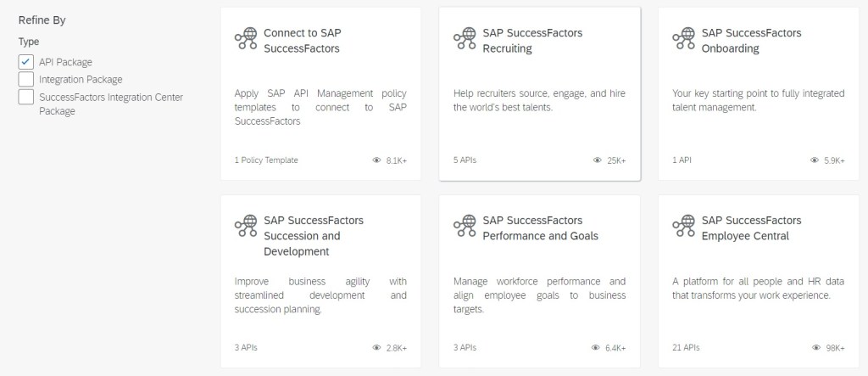Open the Connect to SAP SuccessFactors title

click(x=303, y=41)
